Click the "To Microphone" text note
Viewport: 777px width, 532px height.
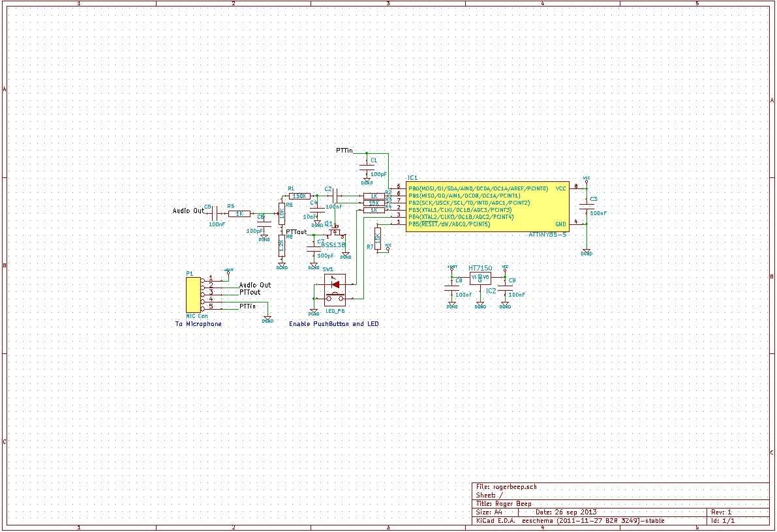click(198, 324)
